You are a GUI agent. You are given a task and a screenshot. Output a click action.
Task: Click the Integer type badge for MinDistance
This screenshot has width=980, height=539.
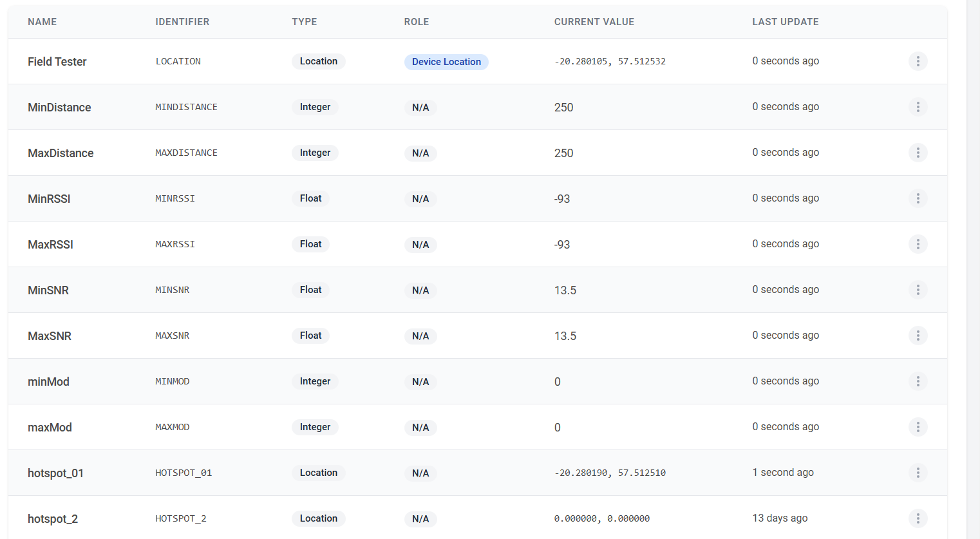[x=315, y=107]
